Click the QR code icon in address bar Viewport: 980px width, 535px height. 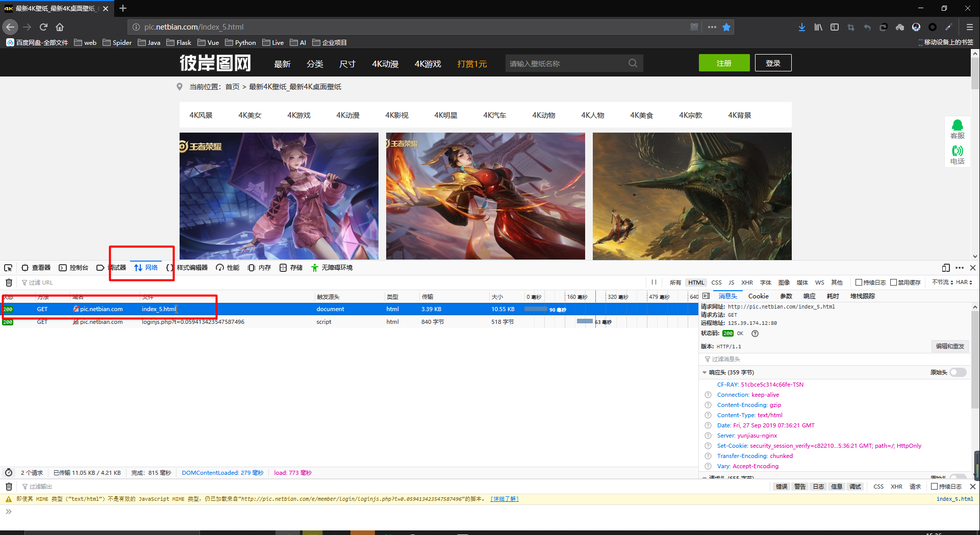click(694, 27)
